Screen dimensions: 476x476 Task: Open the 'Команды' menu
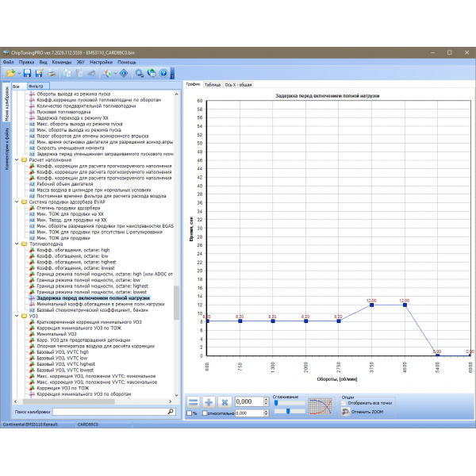click(x=61, y=62)
